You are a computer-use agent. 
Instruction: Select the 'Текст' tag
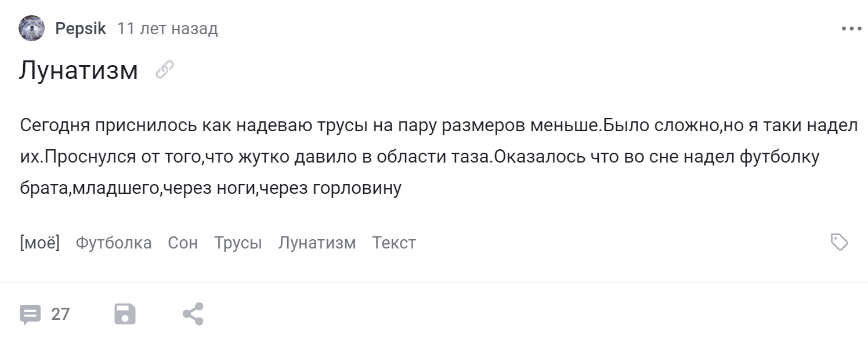(394, 243)
